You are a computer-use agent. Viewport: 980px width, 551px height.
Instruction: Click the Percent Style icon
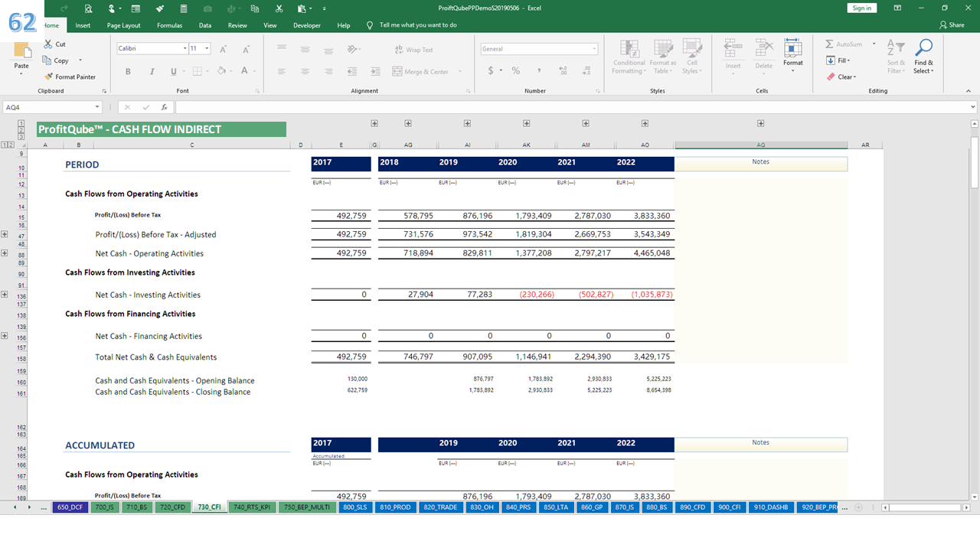click(x=516, y=70)
